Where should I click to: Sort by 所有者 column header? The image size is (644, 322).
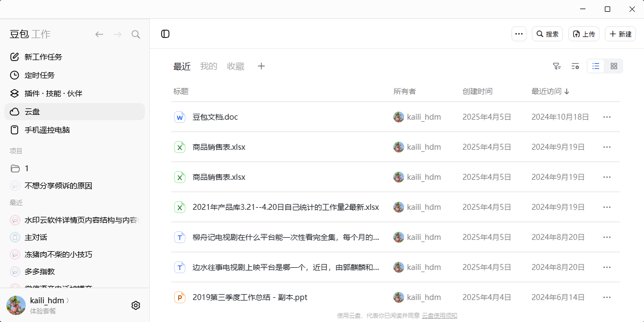pos(405,91)
